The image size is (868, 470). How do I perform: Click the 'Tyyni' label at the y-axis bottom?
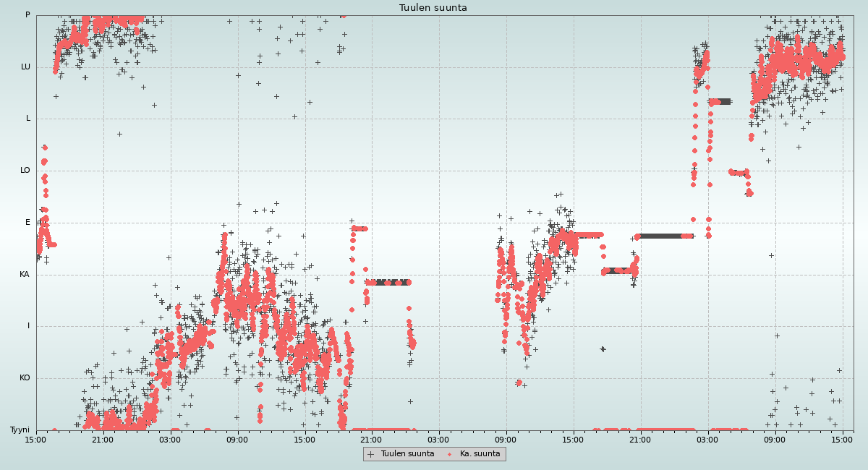click(20, 430)
